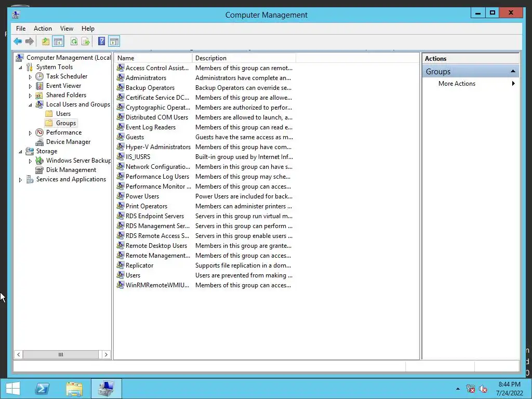Click the Shared Folders icon in tree
This screenshot has height=399, width=532.
[39, 95]
